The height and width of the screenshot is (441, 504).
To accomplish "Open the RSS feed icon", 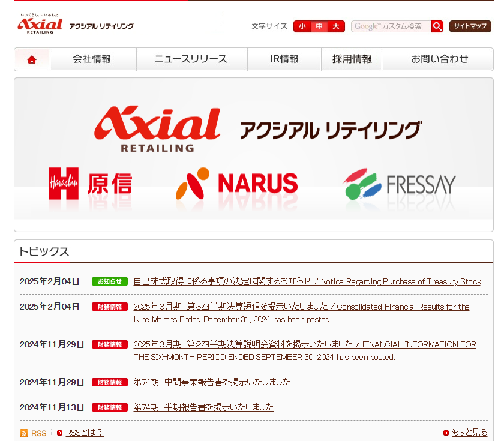I will (x=24, y=433).
